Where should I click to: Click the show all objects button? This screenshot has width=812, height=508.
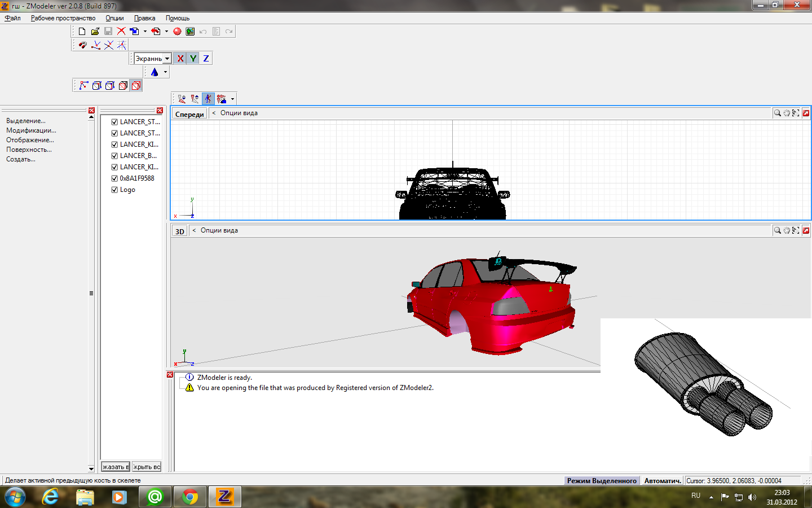click(116, 467)
